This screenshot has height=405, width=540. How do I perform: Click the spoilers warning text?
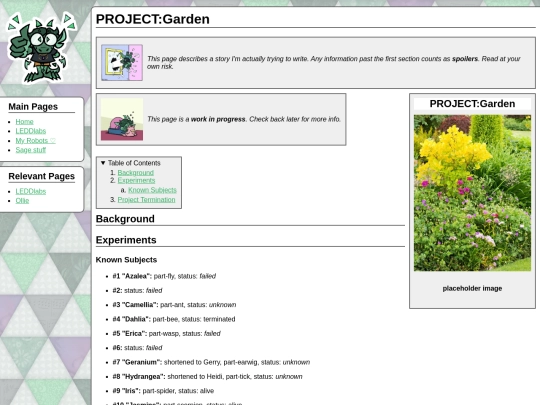click(334, 62)
